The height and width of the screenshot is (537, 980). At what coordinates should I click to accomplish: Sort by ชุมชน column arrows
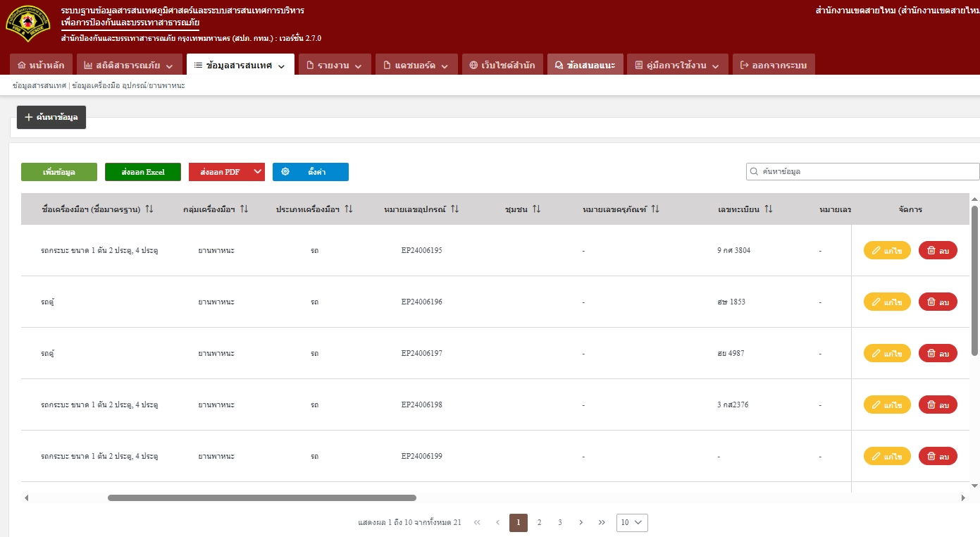536,209
